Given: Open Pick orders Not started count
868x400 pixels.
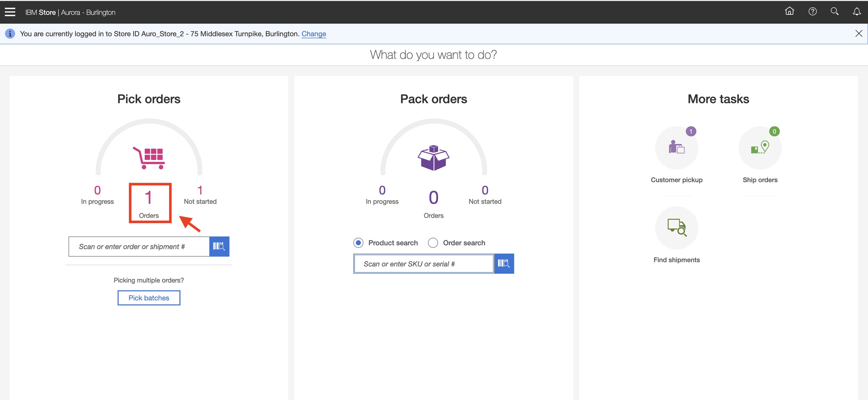Looking at the screenshot, I should (200, 195).
